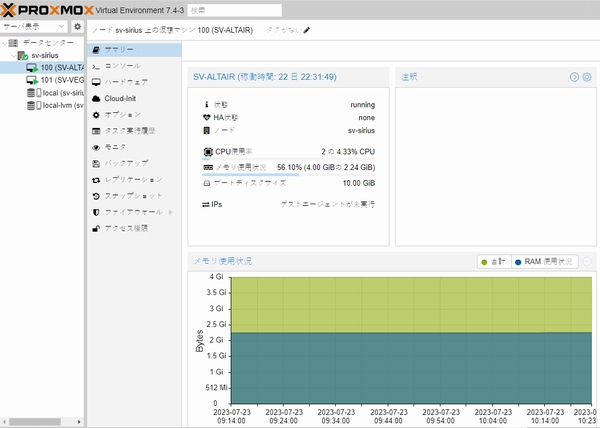Open the Monitor tab

(x=134, y=147)
